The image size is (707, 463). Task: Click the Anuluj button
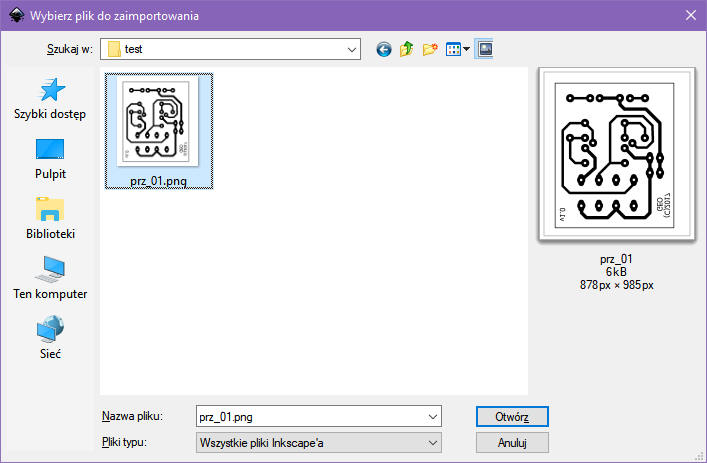coord(510,442)
